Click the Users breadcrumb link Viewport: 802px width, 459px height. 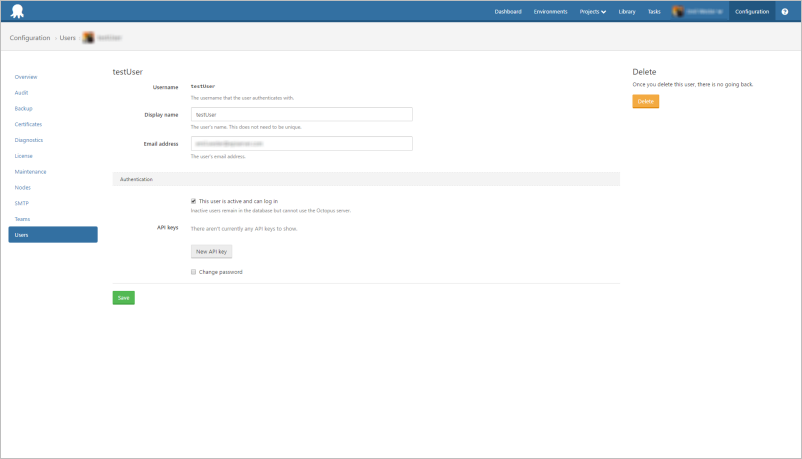click(x=67, y=37)
